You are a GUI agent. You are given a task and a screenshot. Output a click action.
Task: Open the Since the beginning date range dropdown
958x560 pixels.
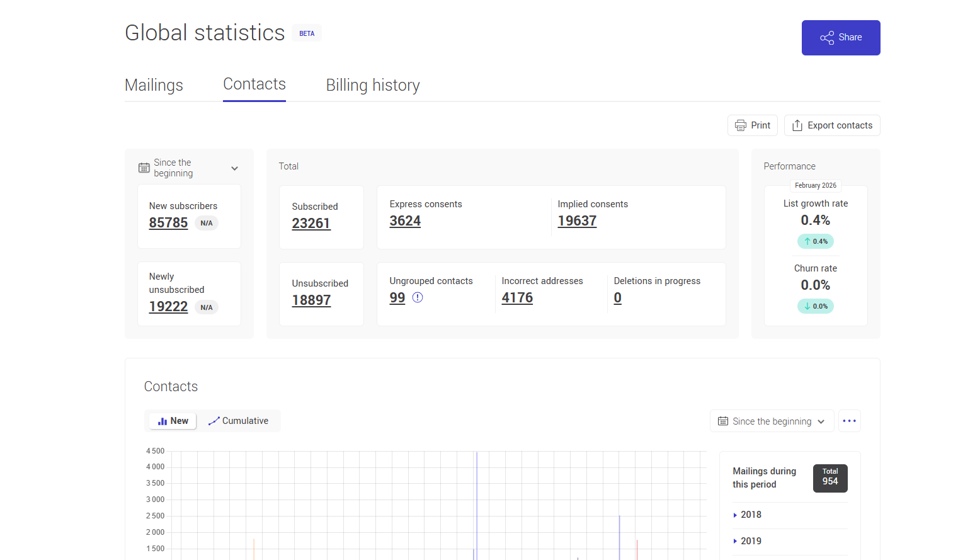coord(189,168)
